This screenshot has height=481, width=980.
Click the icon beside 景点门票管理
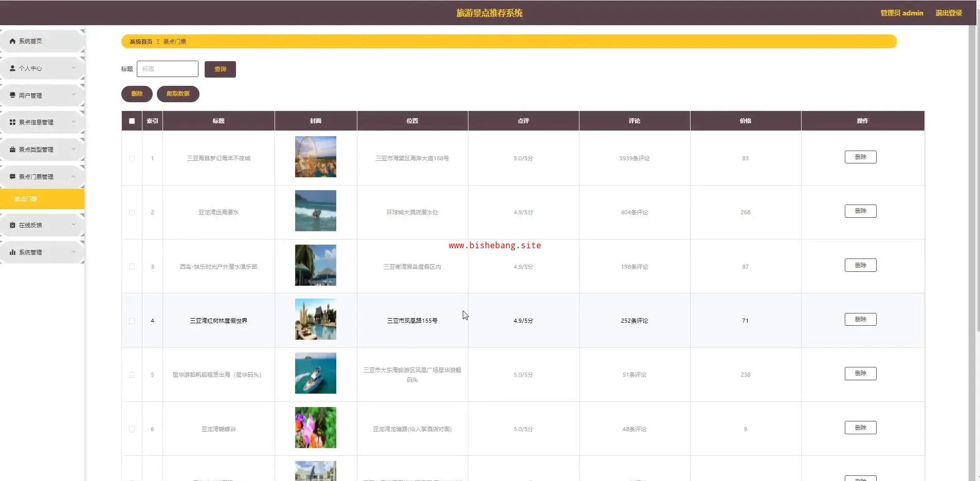click(12, 177)
